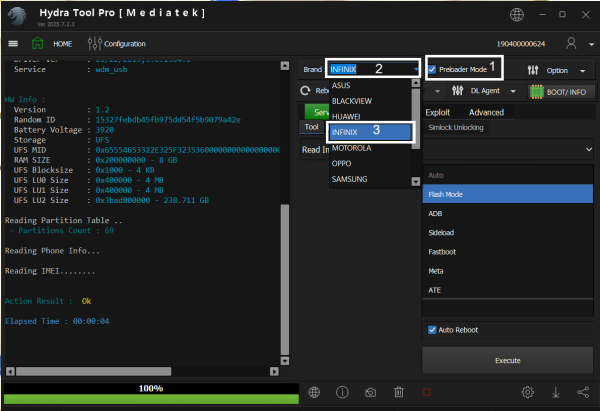The width and height of the screenshot is (600, 411).
Task: Expand the DL Agent dropdown arrow
Action: click(x=513, y=91)
